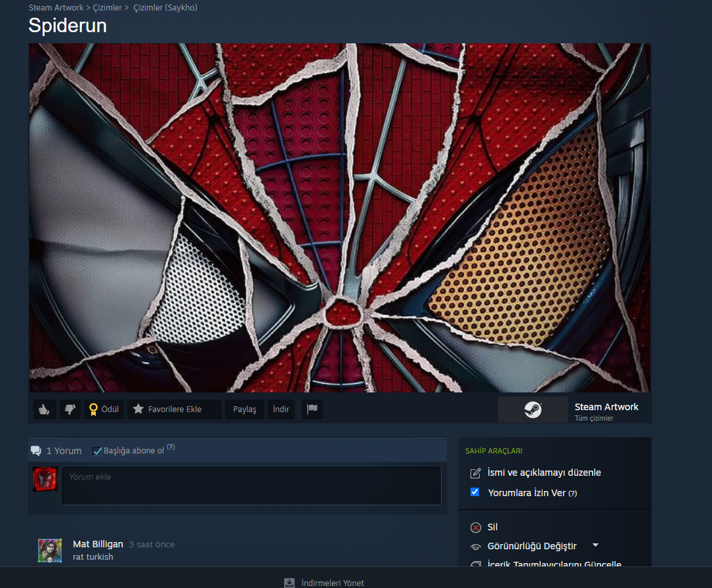The image size is (712, 588).
Task: Toggle Yorumlara İzin Ver checkbox
Action: pyautogui.click(x=474, y=492)
